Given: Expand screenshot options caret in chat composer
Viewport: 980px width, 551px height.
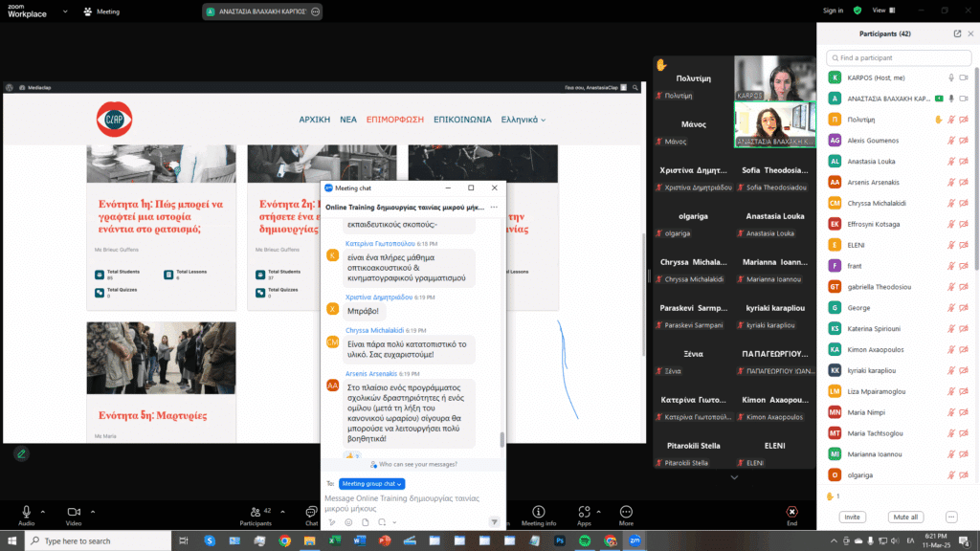Looking at the screenshot, I should (x=394, y=522).
